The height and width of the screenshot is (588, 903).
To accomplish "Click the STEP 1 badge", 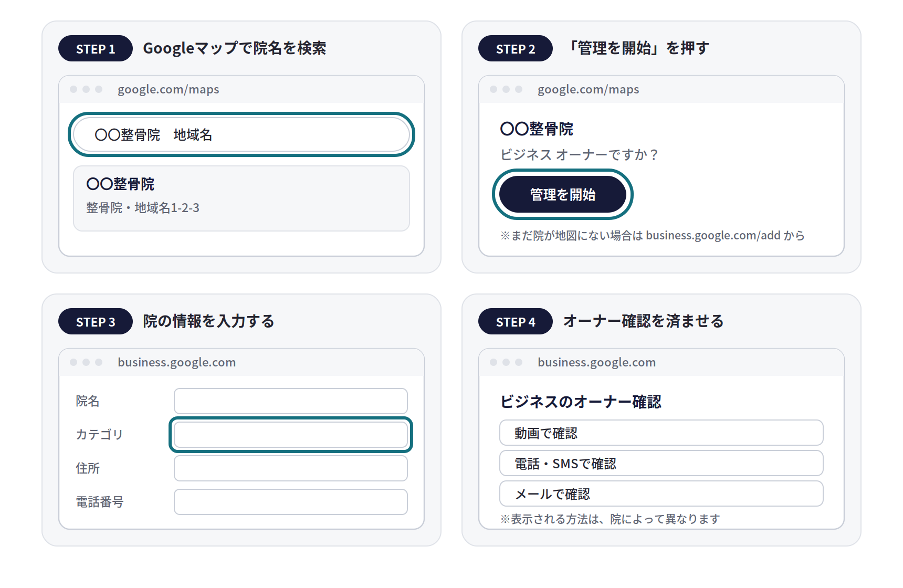I will point(96,48).
